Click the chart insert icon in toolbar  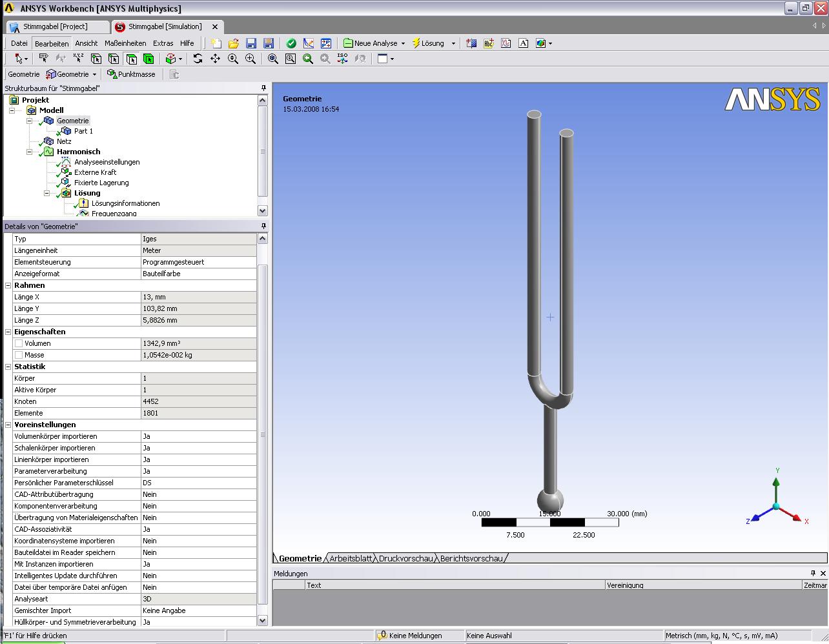[x=506, y=43]
